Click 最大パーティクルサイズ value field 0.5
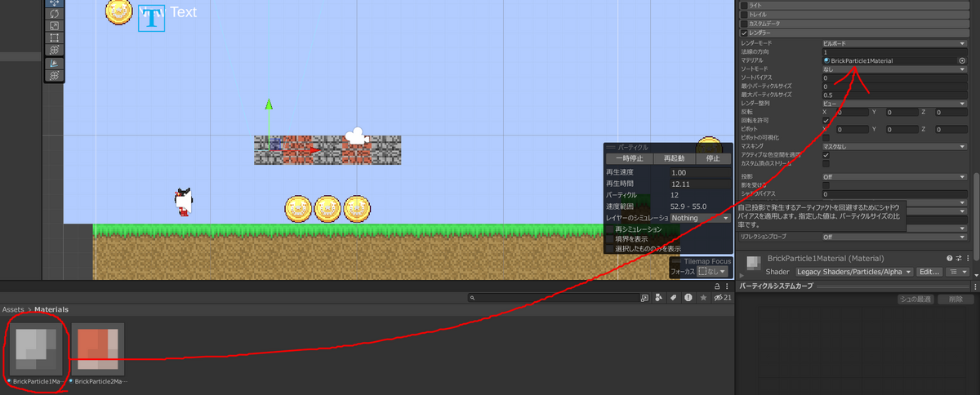Image resolution: width=980 pixels, height=395 pixels. coord(894,95)
